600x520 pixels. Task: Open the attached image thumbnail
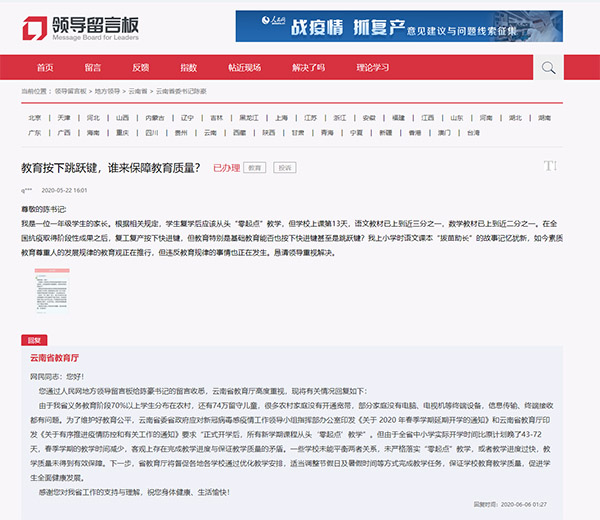(x=52, y=290)
